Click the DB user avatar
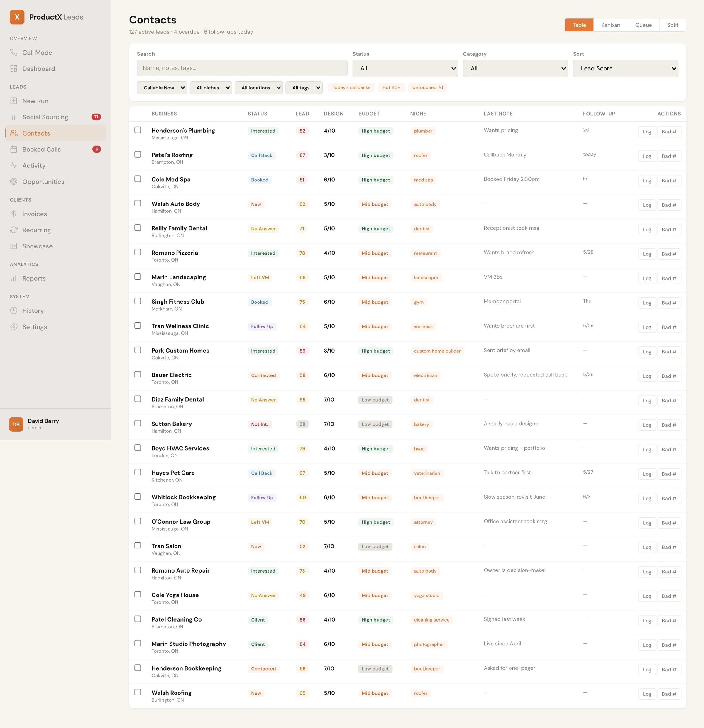 coord(16,424)
